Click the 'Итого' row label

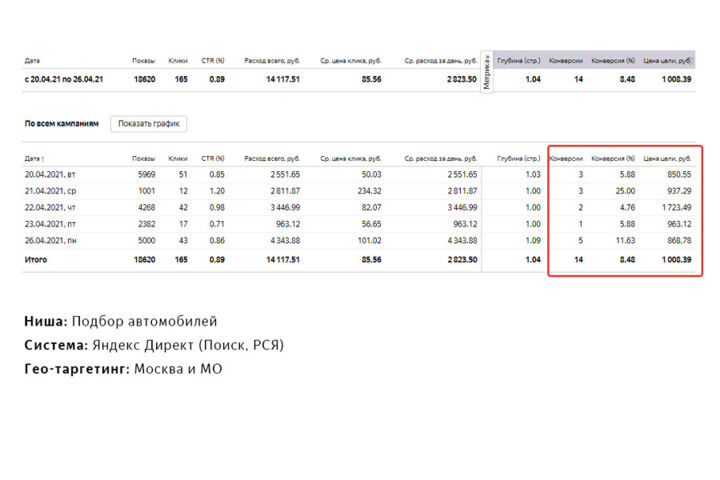36,260
